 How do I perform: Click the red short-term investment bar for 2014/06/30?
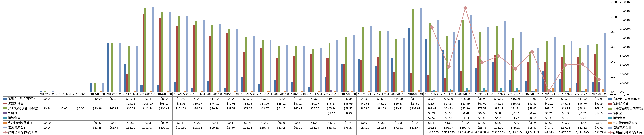[144, 53]
